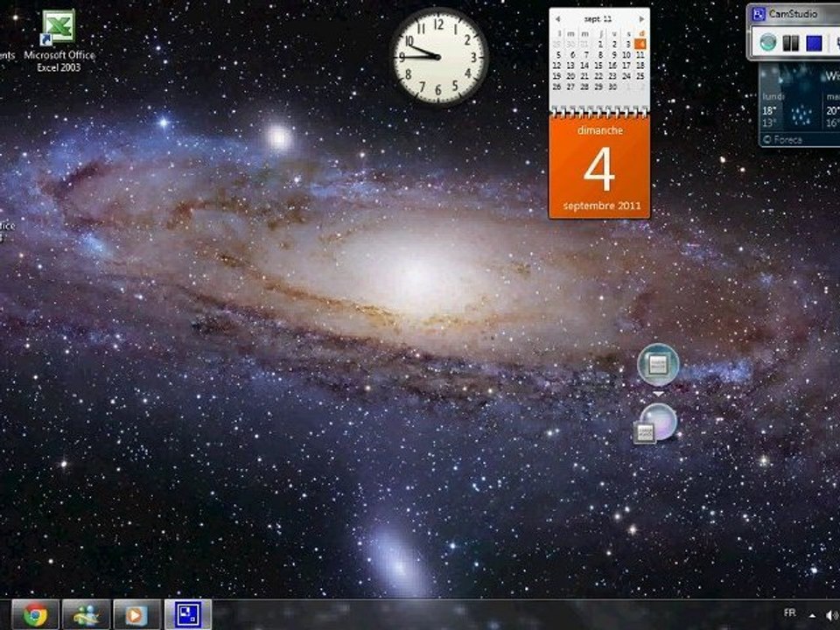
Task: Open the volume control in system tray
Action: 832,615
